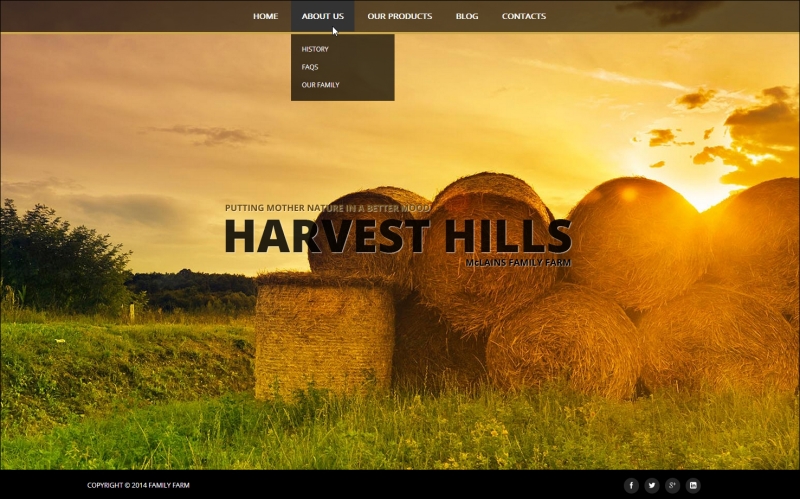Click the Putting Mother Nature tagline
800x499 pixels.
coord(327,208)
